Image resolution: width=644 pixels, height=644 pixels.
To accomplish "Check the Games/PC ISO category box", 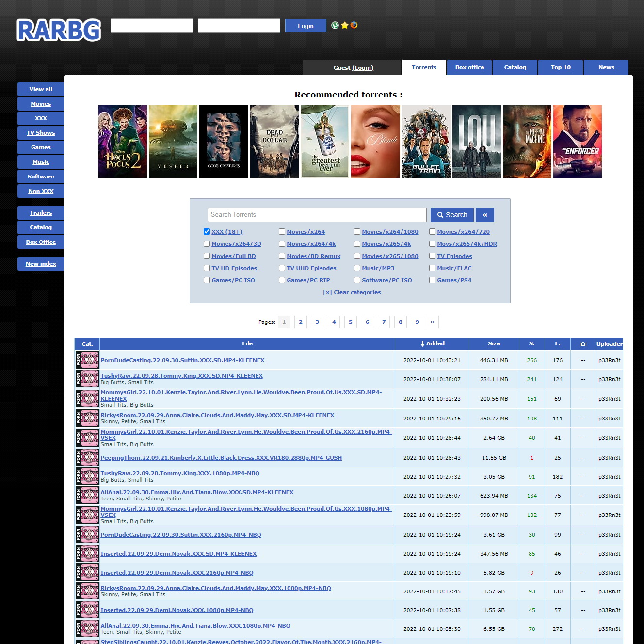I will click(207, 280).
